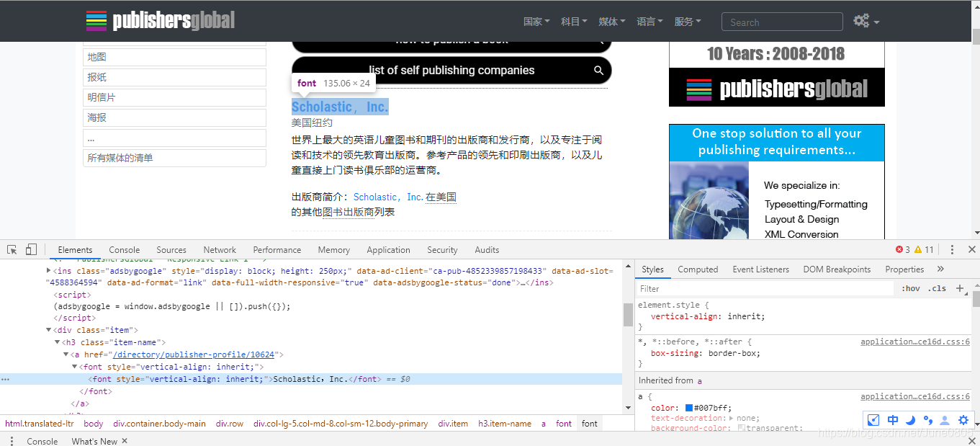This screenshot has height=446, width=980.
Task: Toggle :hov element state panel
Action: click(x=911, y=288)
